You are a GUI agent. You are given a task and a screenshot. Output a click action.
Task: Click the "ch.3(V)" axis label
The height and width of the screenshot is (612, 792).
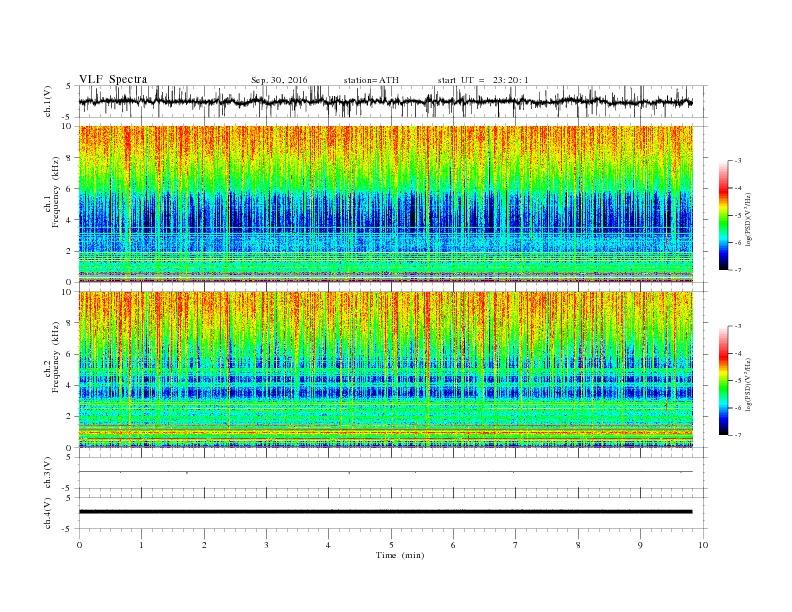point(48,473)
